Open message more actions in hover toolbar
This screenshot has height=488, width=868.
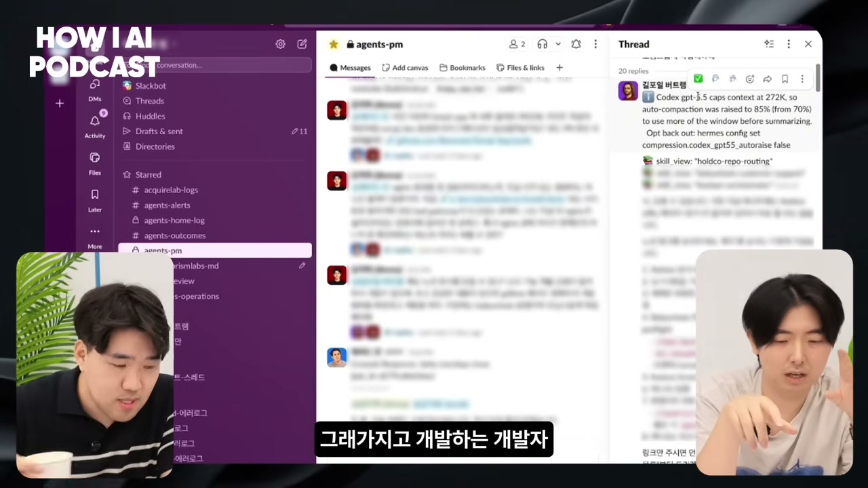(802, 79)
